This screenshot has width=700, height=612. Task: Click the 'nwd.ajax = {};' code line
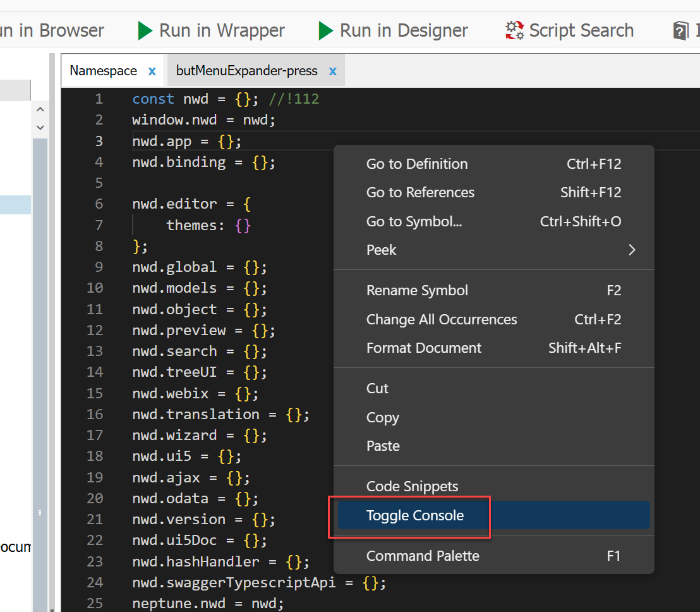click(191, 477)
